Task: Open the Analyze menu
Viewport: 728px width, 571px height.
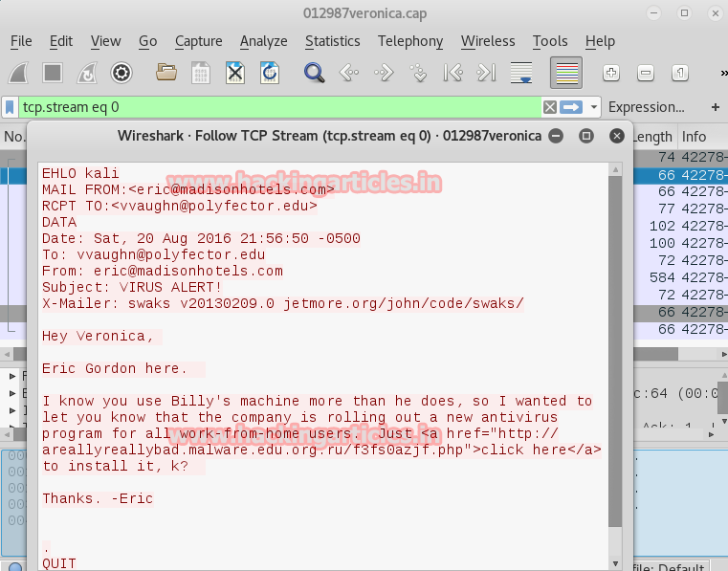Action: point(264,41)
